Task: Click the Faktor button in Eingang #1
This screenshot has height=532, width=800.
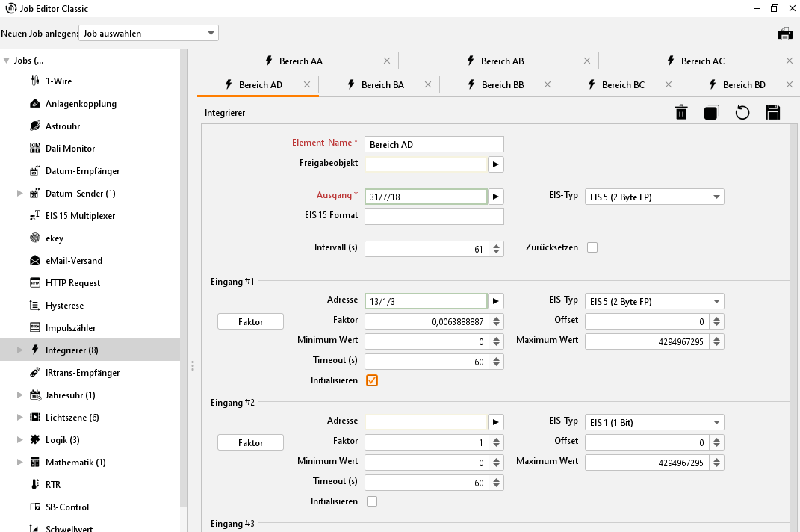Action: click(250, 321)
